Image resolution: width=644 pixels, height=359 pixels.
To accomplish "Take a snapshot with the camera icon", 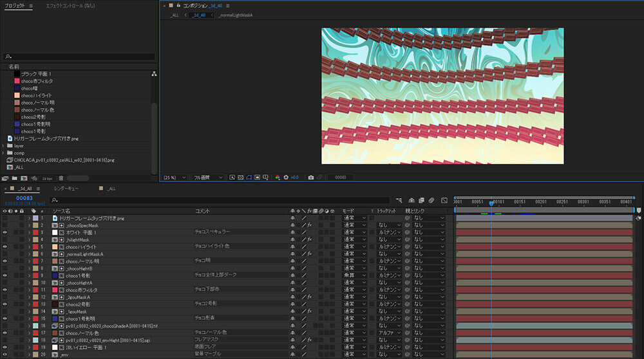I will click(x=311, y=177).
